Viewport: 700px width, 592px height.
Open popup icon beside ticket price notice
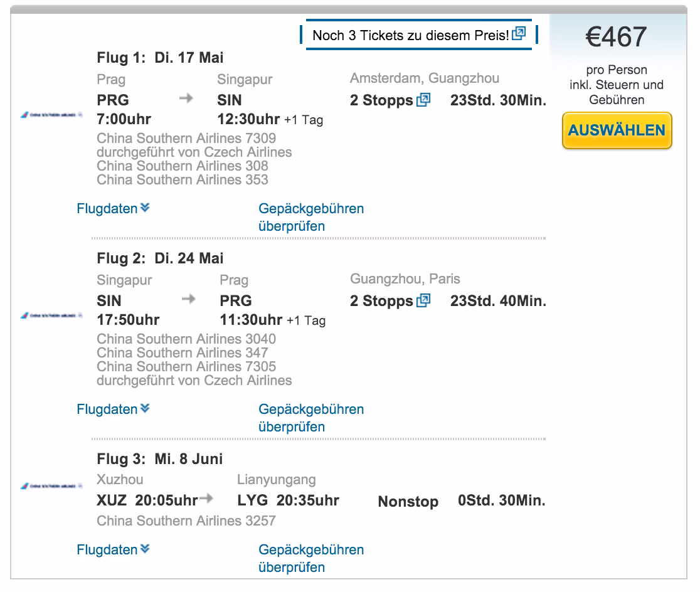(519, 34)
